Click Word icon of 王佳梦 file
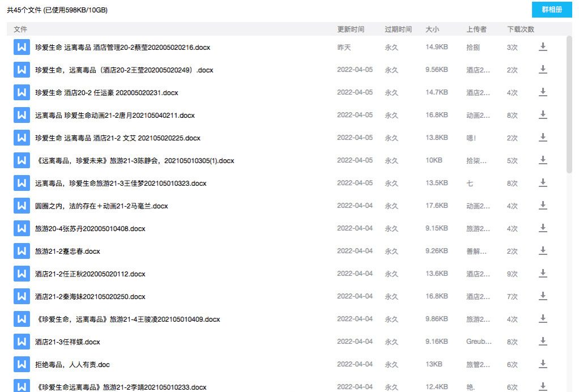The width and height of the screenshot is (579, 392). click(22, 183)
